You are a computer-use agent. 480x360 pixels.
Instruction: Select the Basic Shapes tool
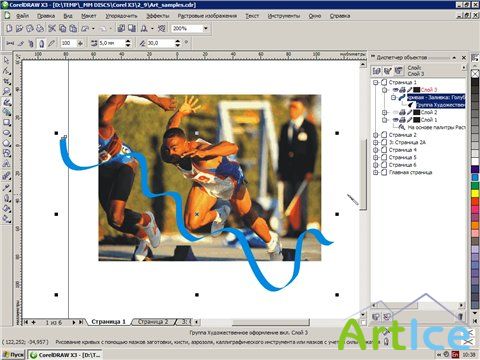pos(6,153)
